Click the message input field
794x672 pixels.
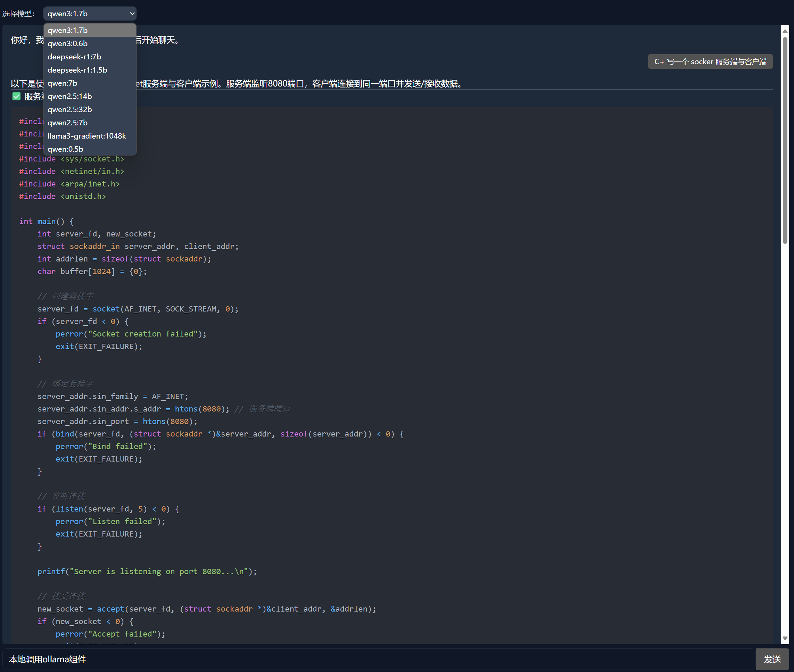coord(377,659)
